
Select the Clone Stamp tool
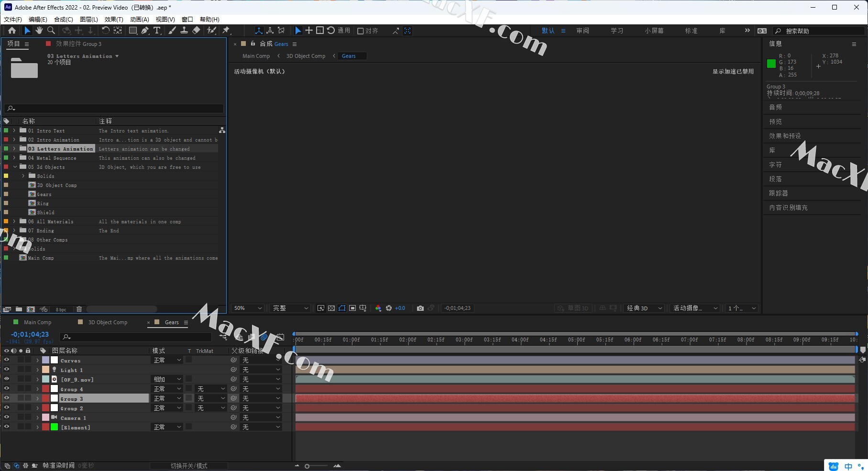(x=184, y=31)
